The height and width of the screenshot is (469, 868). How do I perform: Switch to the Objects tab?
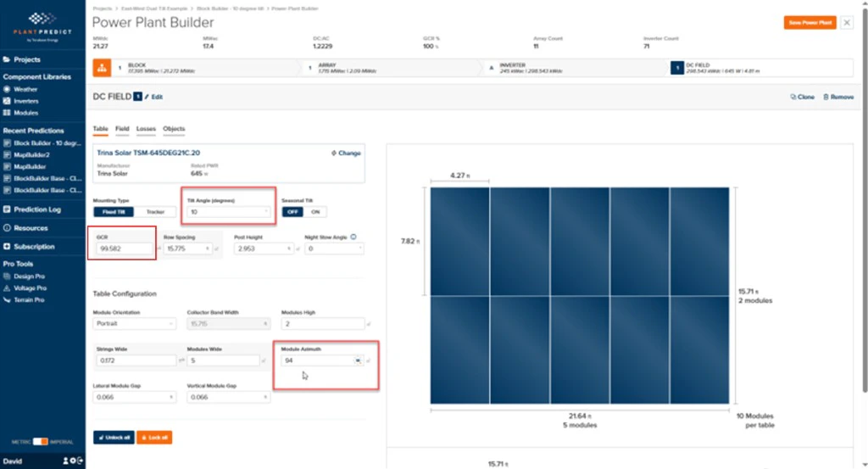coord(174,129)
